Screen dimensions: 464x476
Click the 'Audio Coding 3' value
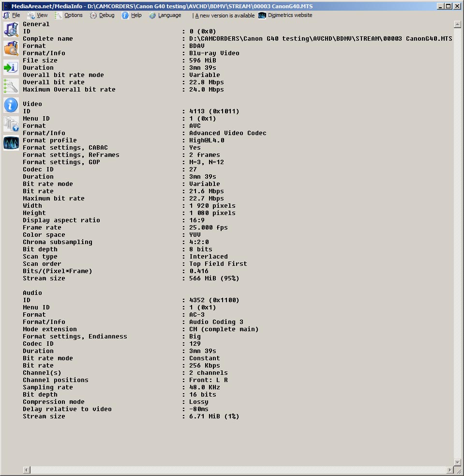216,322
